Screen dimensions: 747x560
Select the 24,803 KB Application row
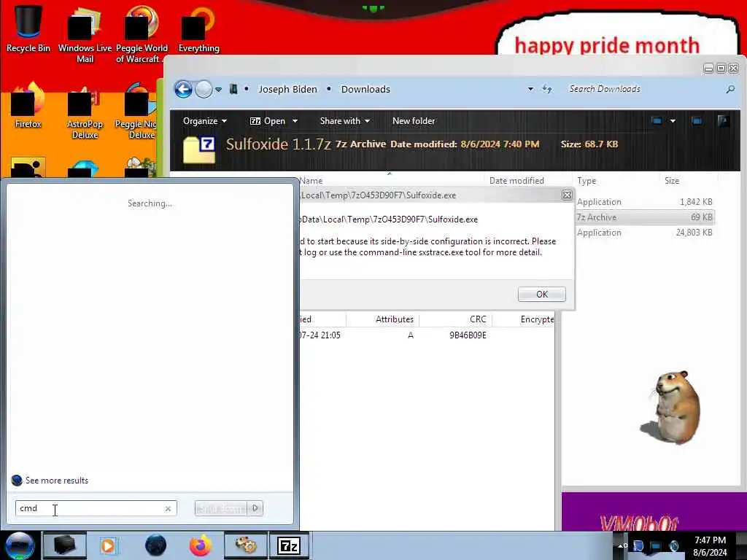tap(645, 233)
